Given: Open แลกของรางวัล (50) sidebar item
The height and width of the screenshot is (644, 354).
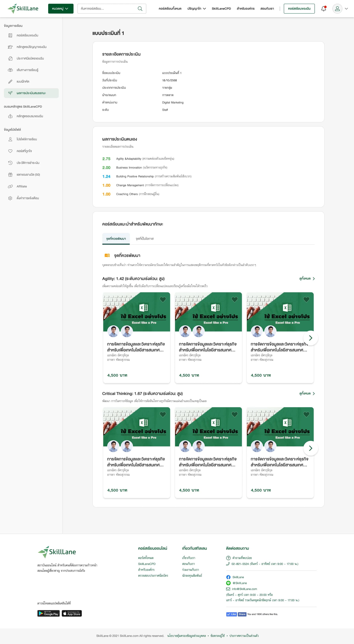Looking at the screenshot, I should [31, 174].
